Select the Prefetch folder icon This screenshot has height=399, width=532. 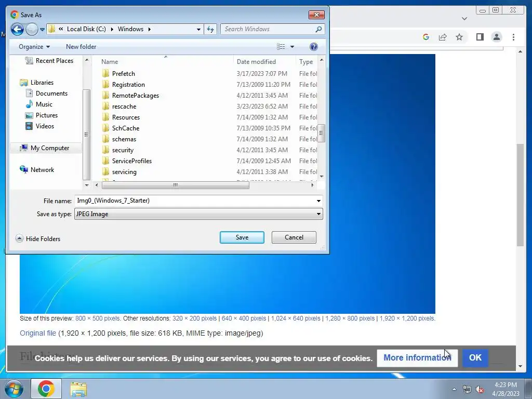pyautogui.click(x=105, y=74)
